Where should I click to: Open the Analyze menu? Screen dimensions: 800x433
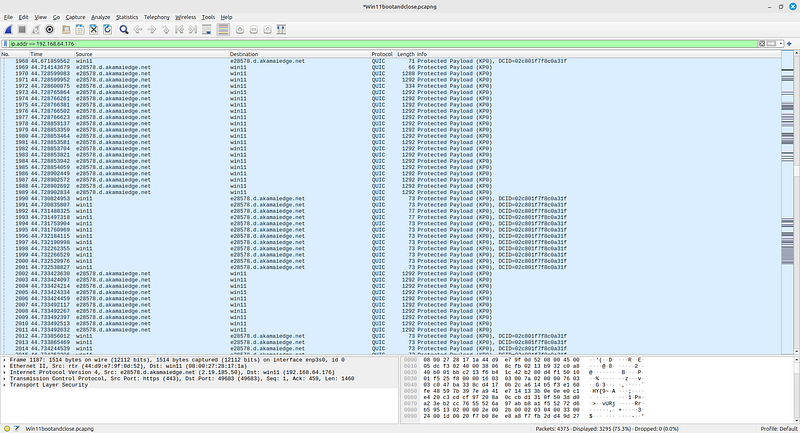click(x=101, y=17)
